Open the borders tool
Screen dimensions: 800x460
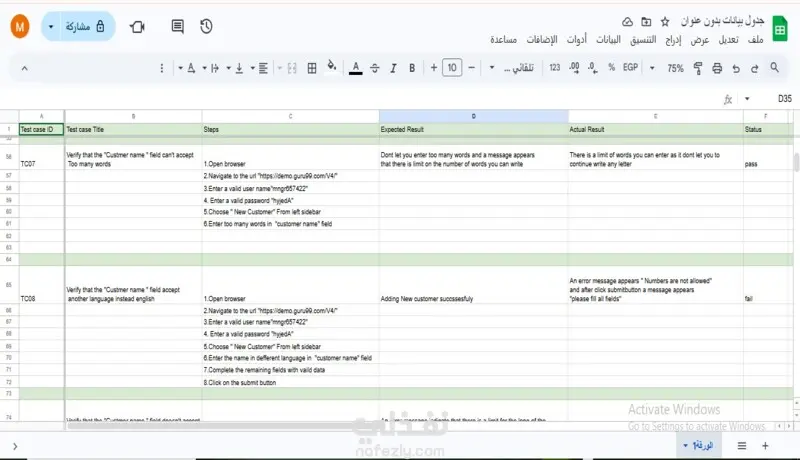point(312,68)
